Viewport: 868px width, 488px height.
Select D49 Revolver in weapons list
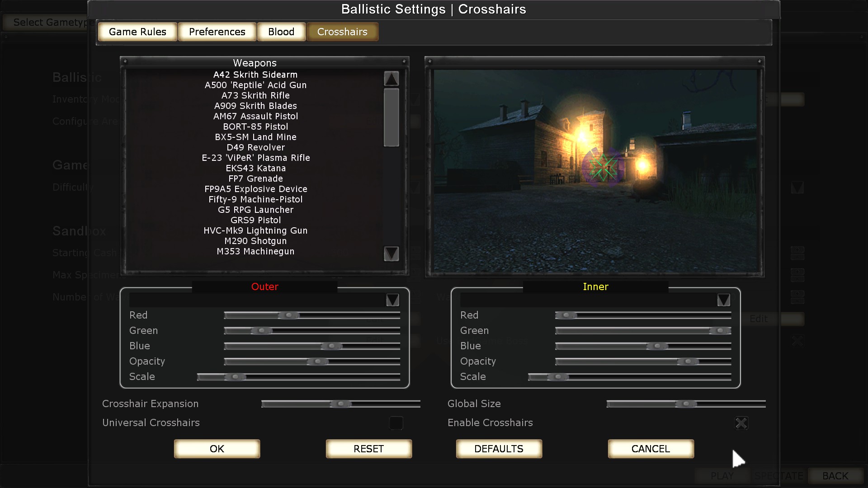coord(255,147)
